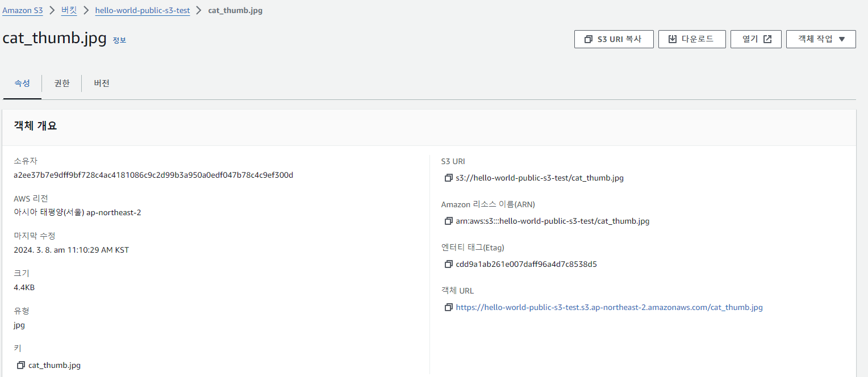868x377 pixels.
Task: Select the owner ID hash text
Action: coord(153,175)
